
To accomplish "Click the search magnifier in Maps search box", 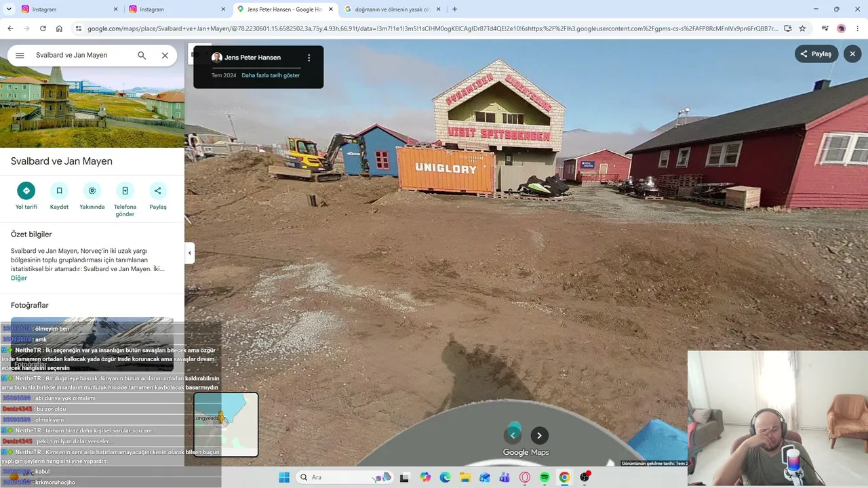I will coord(142,56).
